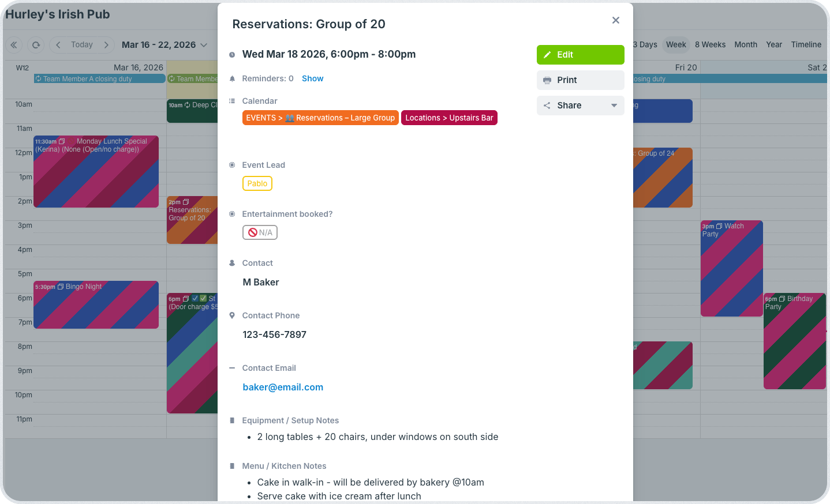Screen dimensions: 830x504
Task: Open the baker@email.com email link
Action: pyautogui.click(x=283, y=387)
